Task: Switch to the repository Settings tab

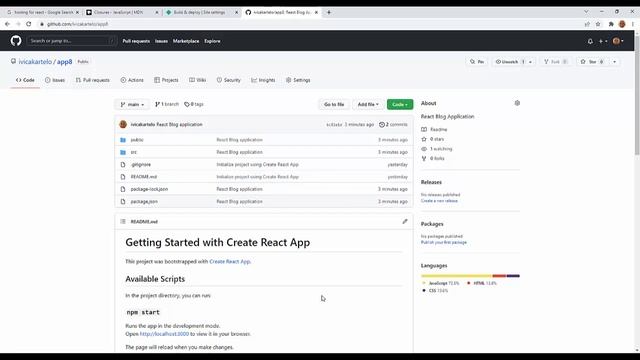Action: (x=298, y=80)
